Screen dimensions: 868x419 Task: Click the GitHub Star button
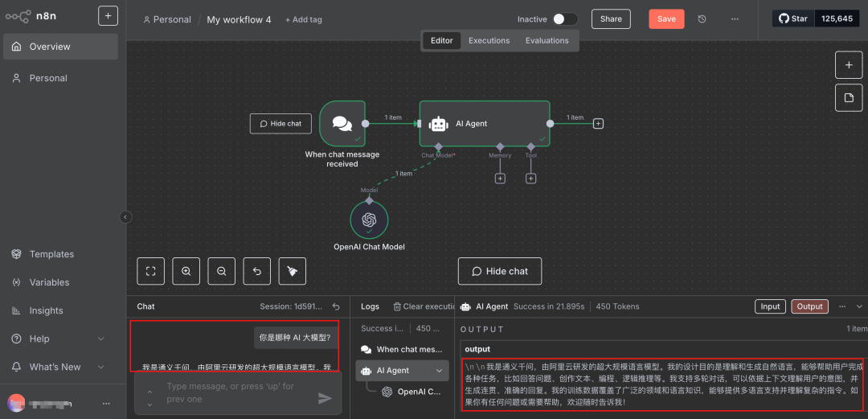(x=793, y=18)
